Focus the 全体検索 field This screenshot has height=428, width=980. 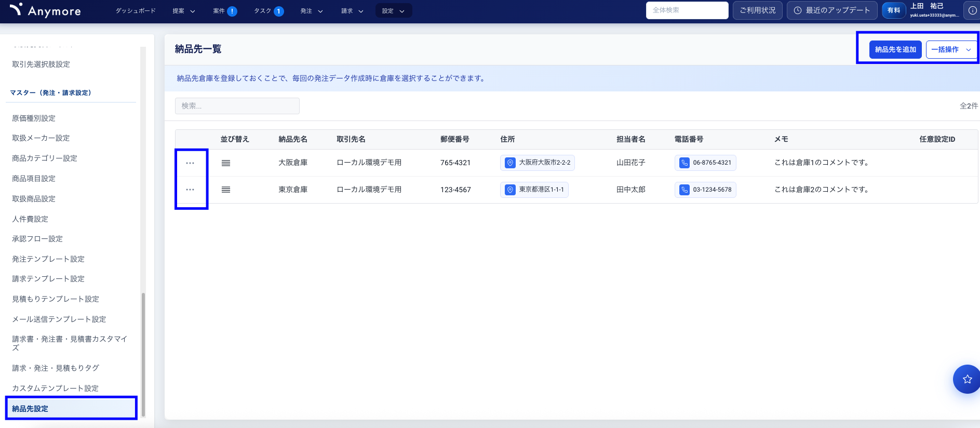687,10
